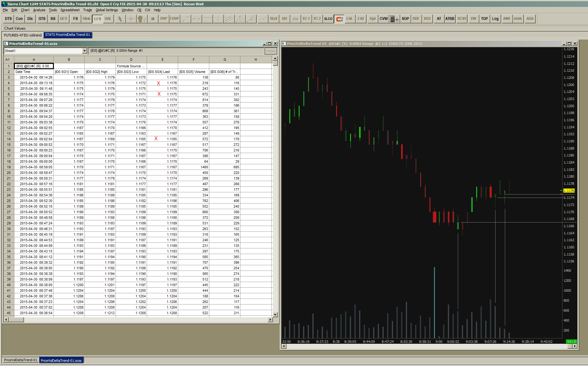Click the 'Formula Source' cell in column D

coord(131,66)
